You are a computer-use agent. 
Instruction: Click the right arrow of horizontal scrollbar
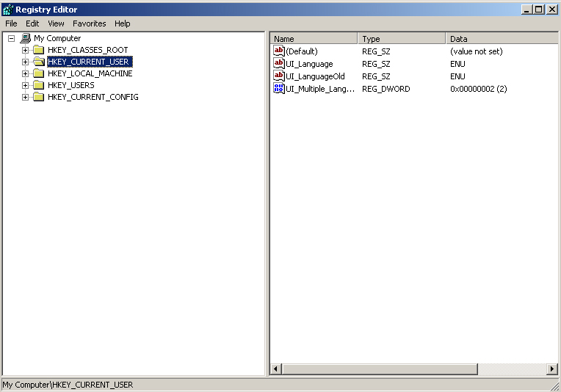[552, 369]
